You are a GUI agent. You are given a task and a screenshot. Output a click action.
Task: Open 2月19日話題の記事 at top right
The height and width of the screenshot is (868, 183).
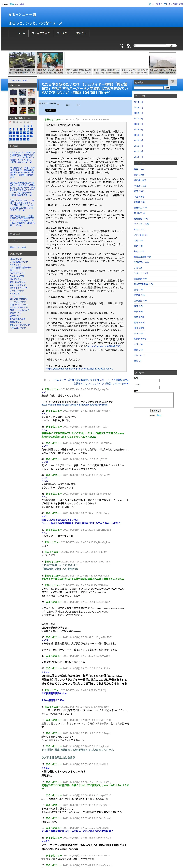point(174,4)
